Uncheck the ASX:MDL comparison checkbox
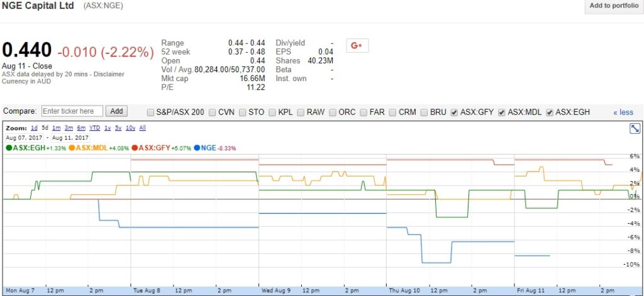644x296 pixels. click(x=501, y=112)
